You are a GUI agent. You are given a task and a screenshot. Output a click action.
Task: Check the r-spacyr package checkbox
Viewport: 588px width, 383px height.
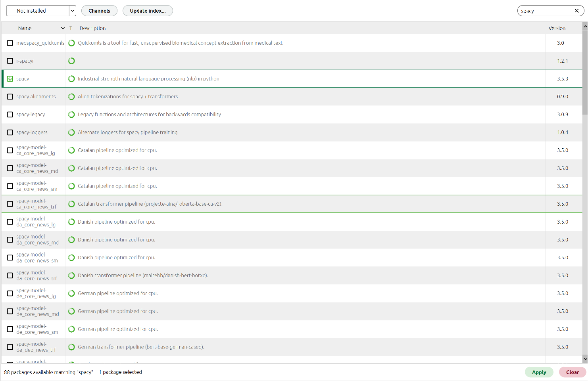10,61
